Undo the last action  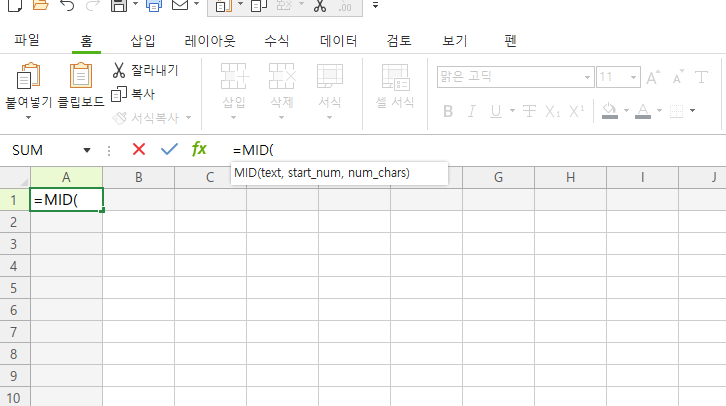click(67, 6)
